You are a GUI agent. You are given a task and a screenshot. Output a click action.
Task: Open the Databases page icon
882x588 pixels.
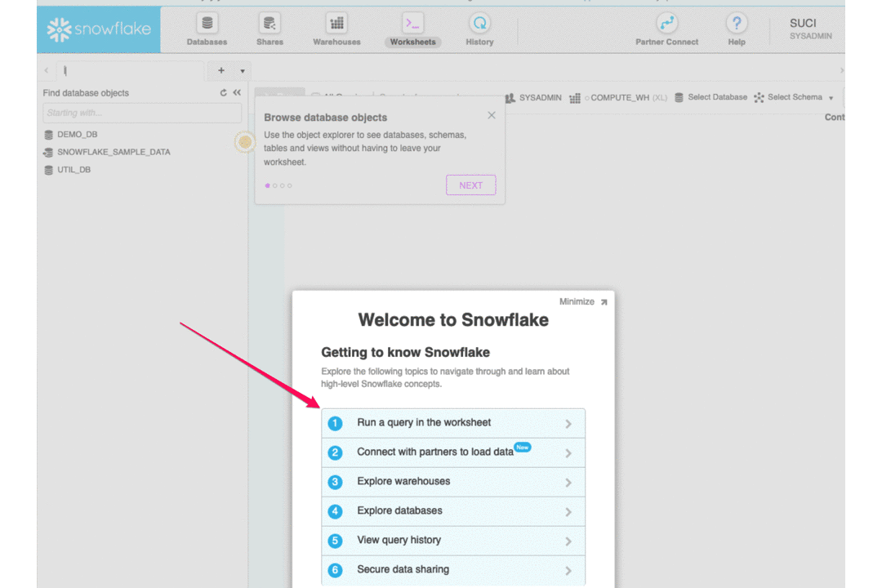207,24
